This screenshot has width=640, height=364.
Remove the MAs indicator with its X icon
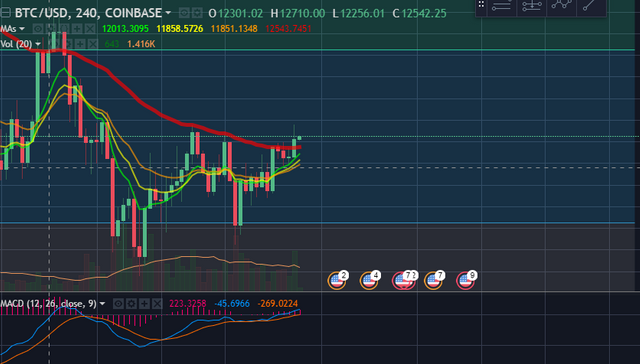point(90,29)
